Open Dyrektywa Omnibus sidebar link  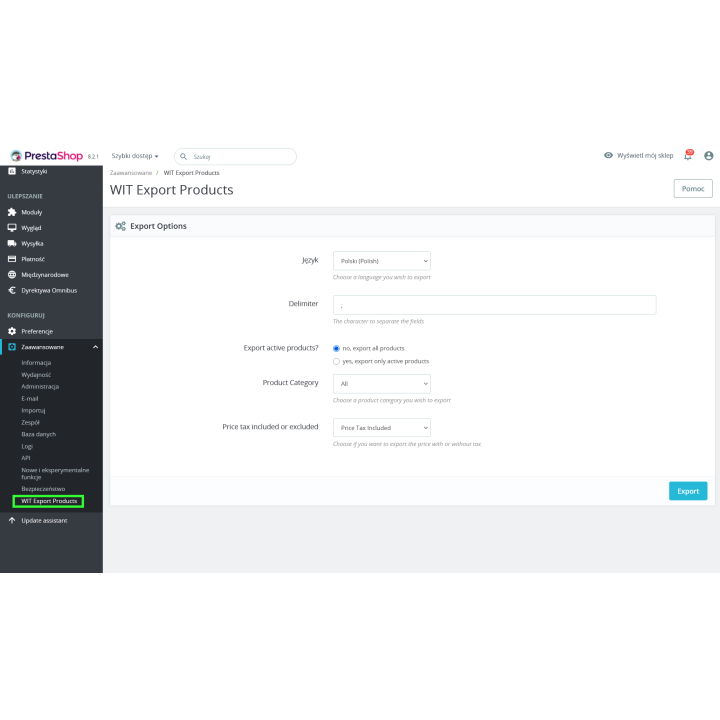49,290
